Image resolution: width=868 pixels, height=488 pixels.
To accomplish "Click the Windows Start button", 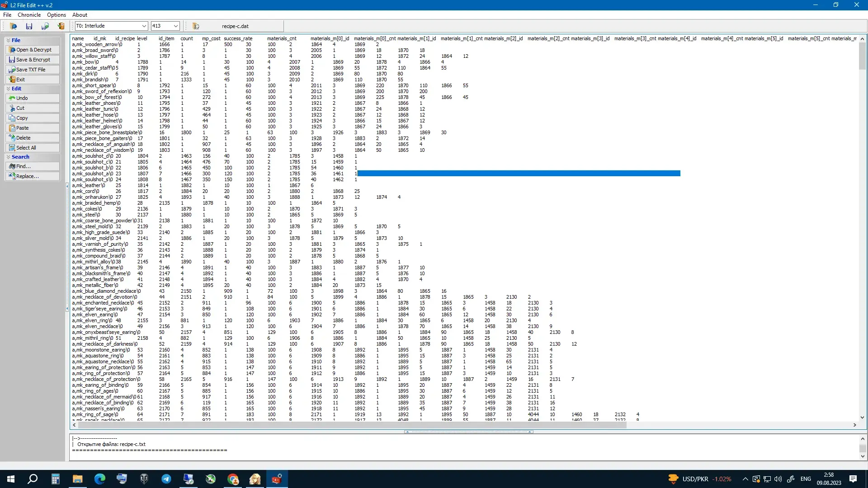I will [x=11, y=479].
